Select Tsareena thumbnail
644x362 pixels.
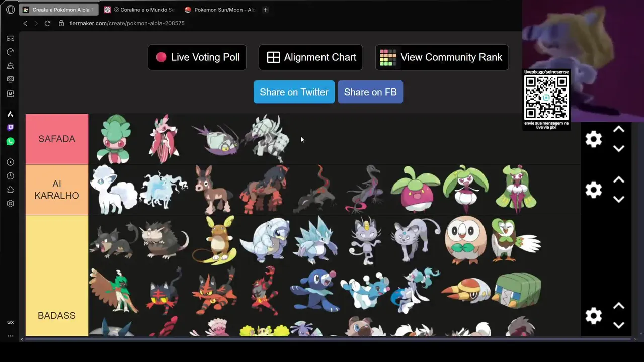517,190
